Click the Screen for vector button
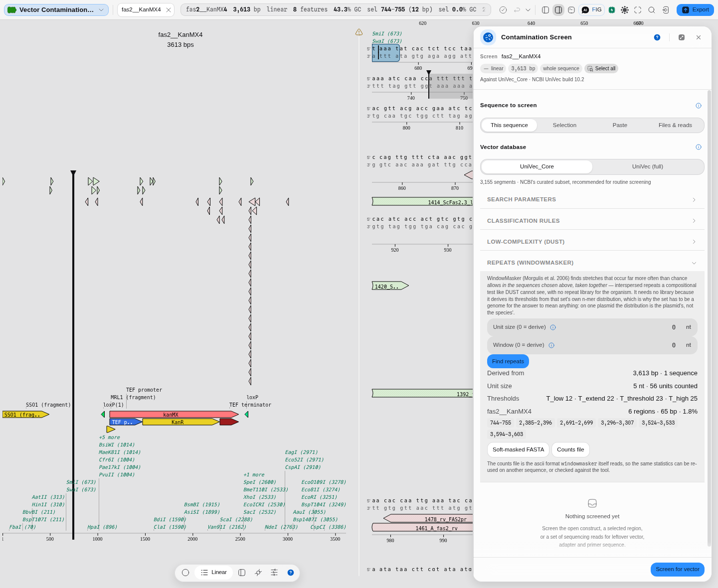 pos(678,570)
